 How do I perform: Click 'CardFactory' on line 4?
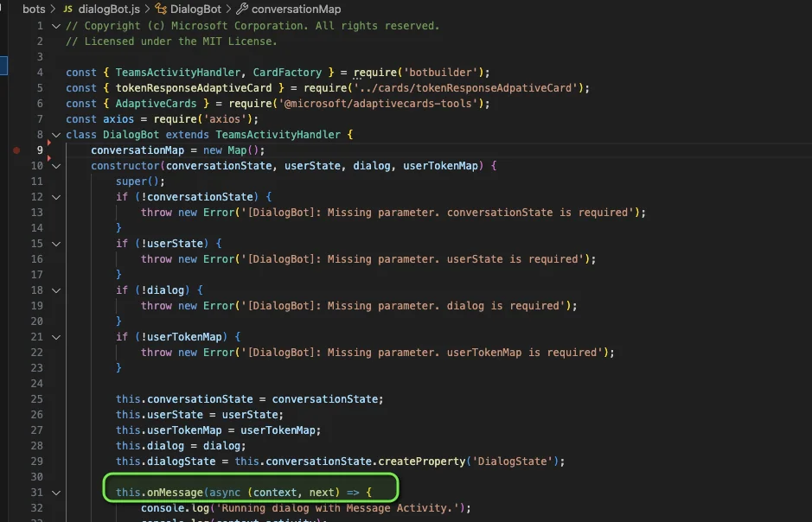(x=287, y=73)
